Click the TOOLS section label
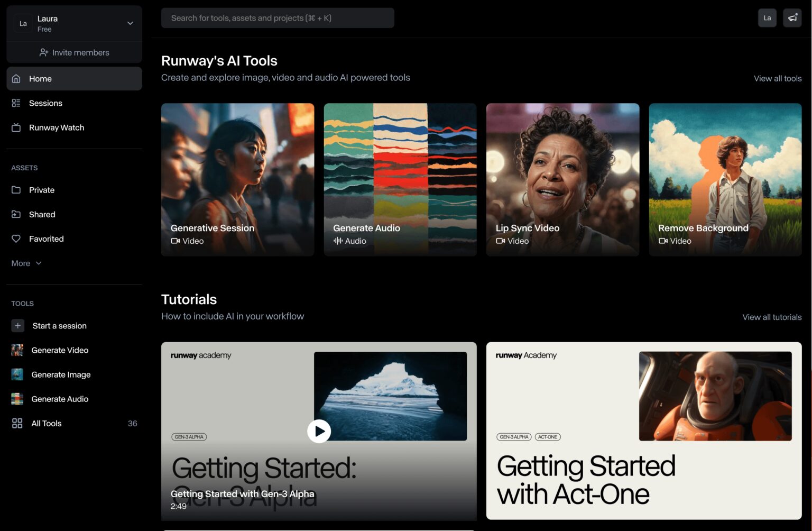This screenshot has height=531, width=812. tap(22, 304)
